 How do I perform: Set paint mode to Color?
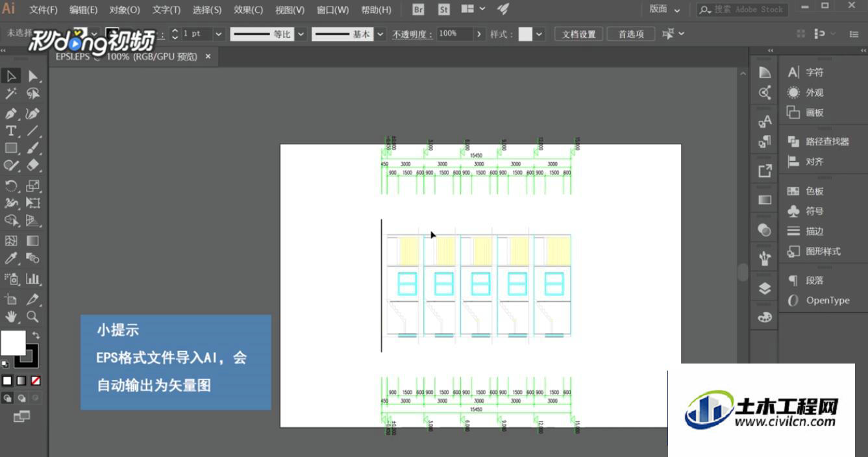click(7, 380)
